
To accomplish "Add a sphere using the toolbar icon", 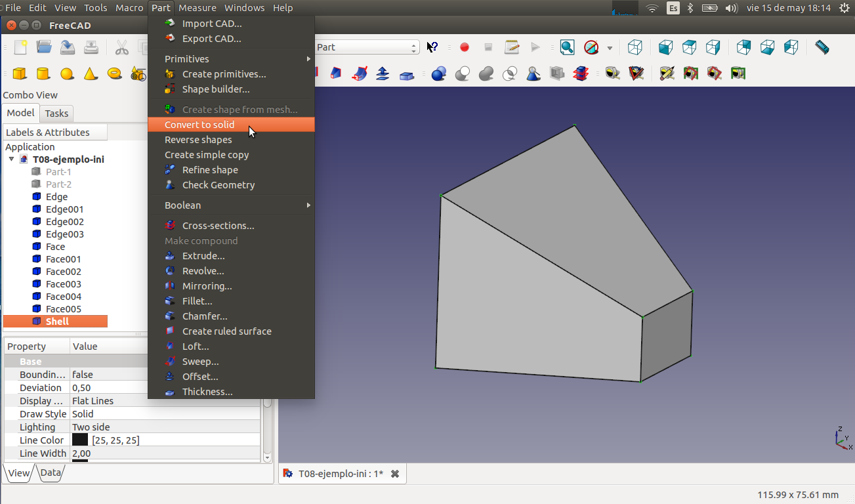I will (x=67, y=73).
